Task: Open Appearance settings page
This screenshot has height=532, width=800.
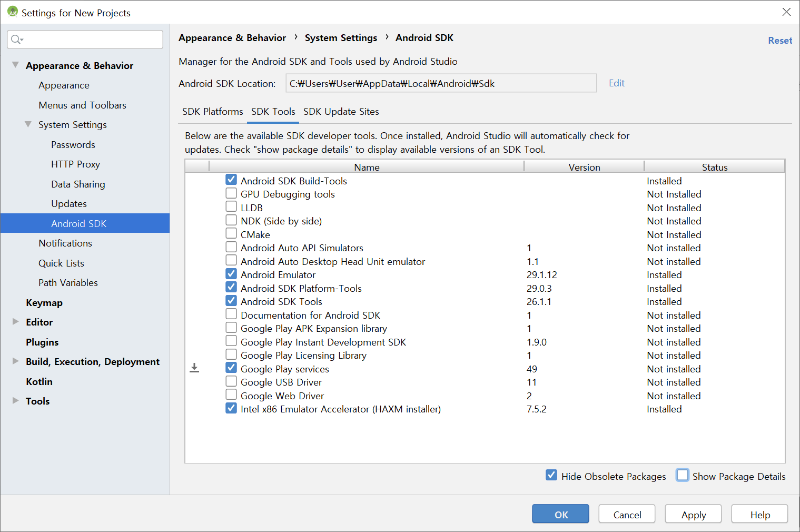Action: coord(64,85)
